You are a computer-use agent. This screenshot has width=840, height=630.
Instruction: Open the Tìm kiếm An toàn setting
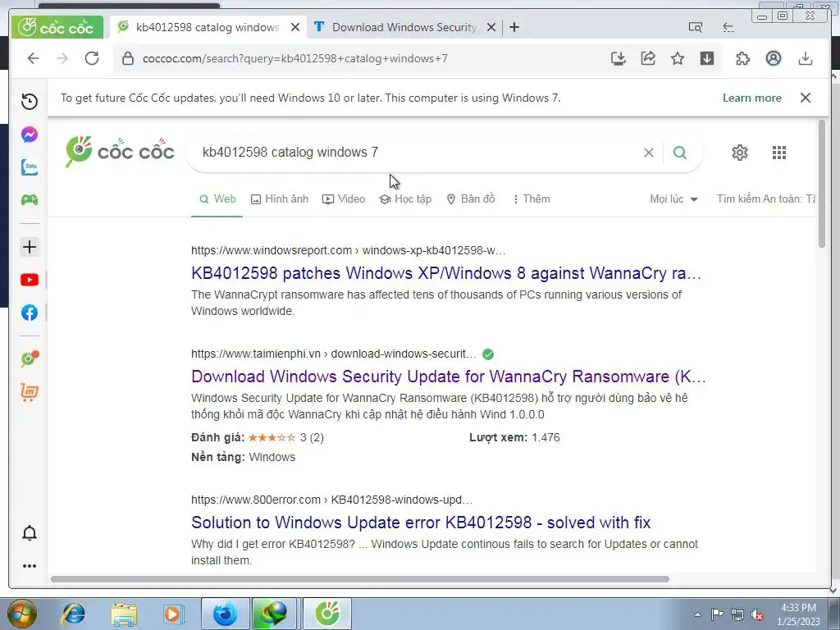(766, 199)
